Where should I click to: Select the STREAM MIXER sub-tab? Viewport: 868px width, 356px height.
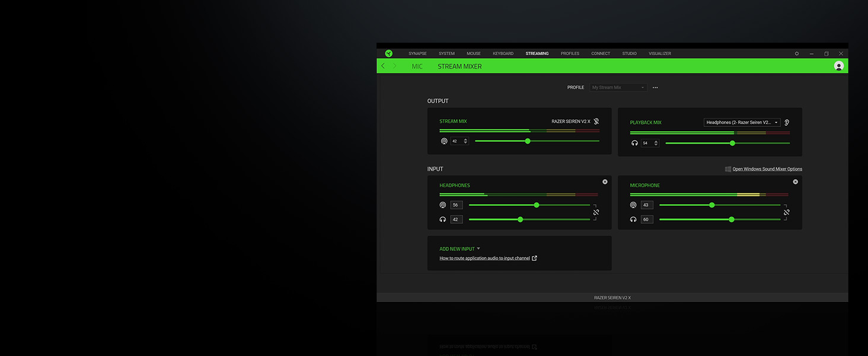[459, 66]
